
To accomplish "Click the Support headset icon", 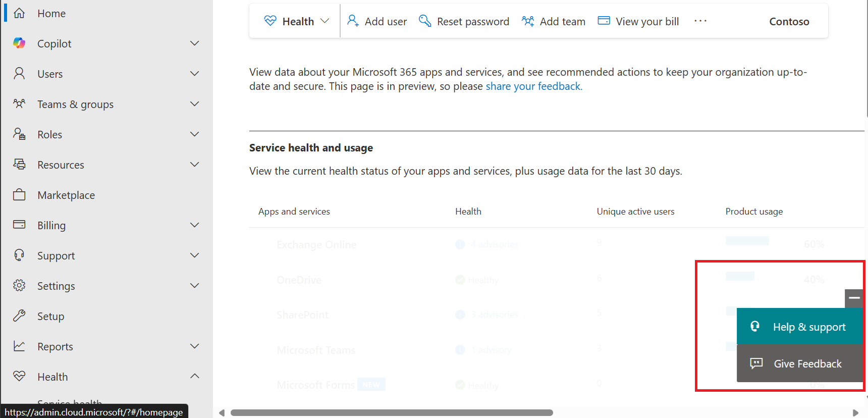I will pos(19,255).
